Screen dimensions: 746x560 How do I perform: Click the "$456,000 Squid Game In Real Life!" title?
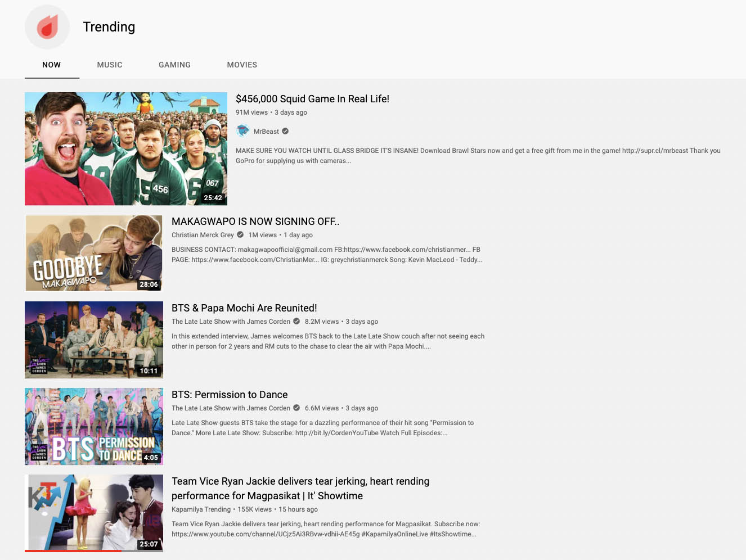coord(312,99)
